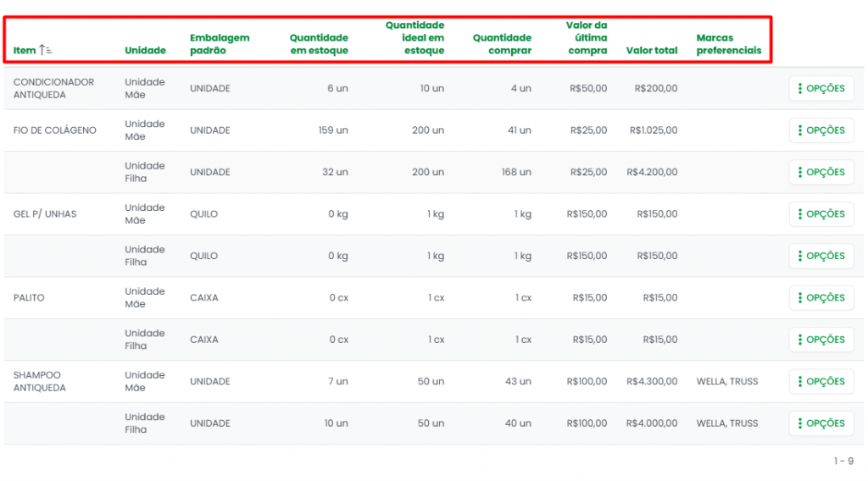Sort by the Unidade column header

[x=145, y=50]
